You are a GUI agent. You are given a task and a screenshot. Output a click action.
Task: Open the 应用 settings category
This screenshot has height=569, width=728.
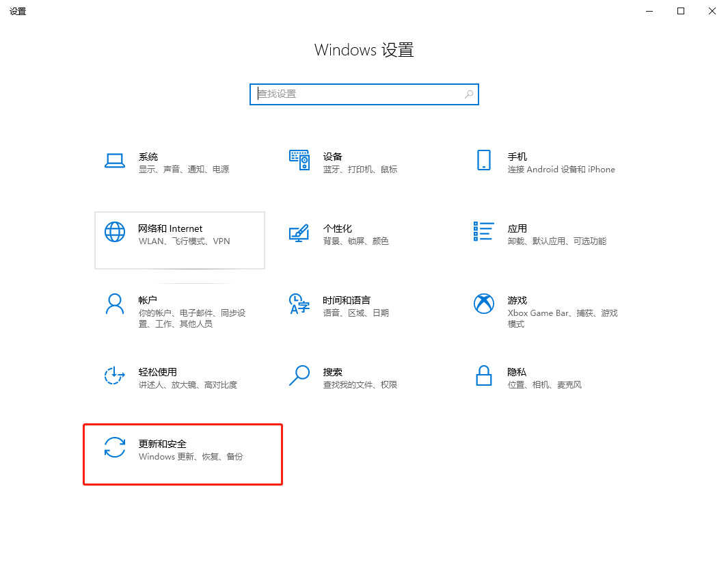548,240
